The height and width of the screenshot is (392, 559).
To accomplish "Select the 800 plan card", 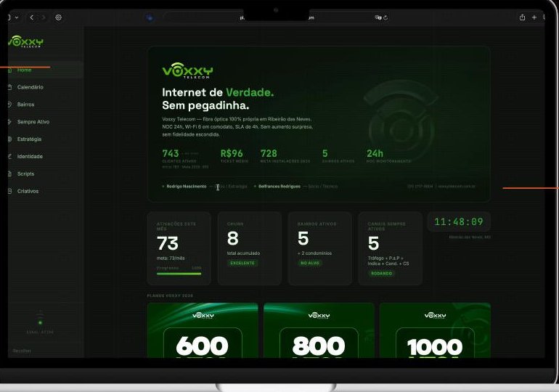I will coord(319,330).
